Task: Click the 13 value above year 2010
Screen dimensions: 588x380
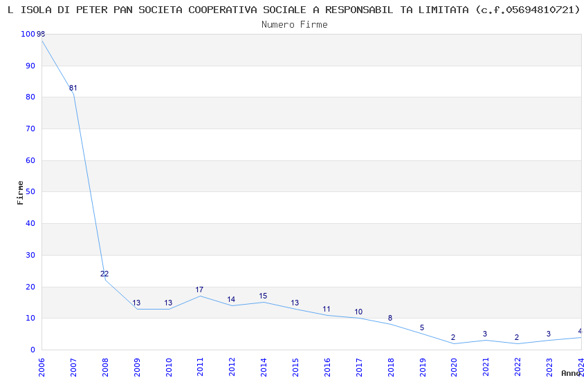Action: pyautogui.click(x=168, y=303)
